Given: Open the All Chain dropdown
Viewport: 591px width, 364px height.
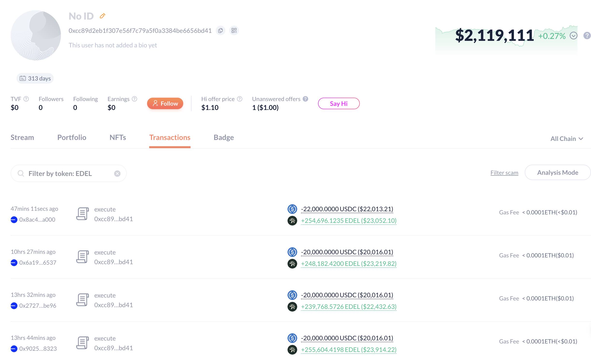Looking at the screenshot, I should point(567,139).
